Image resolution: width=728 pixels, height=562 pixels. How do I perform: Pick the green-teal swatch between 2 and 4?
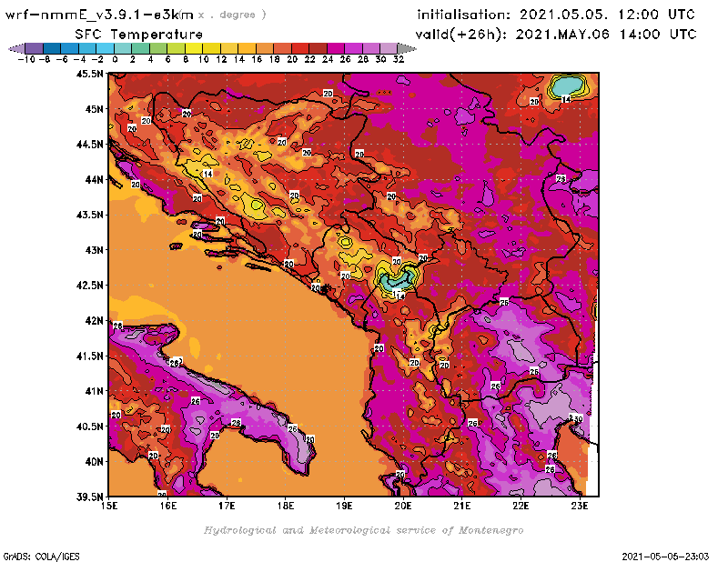(140, 48)
